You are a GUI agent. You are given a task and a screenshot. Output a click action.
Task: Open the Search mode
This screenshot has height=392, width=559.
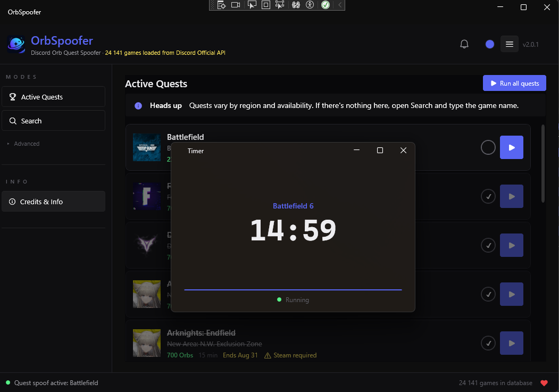pos(54,121)
